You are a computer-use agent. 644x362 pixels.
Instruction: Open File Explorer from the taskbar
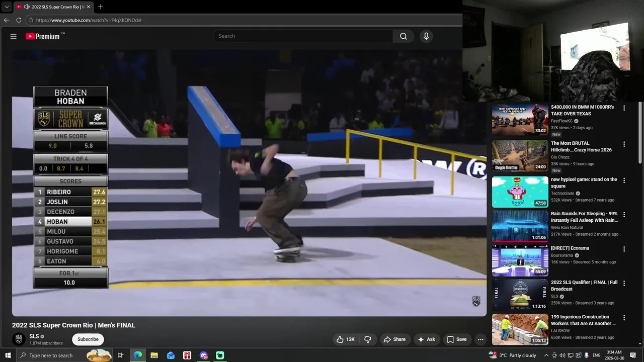click(154, 355)
